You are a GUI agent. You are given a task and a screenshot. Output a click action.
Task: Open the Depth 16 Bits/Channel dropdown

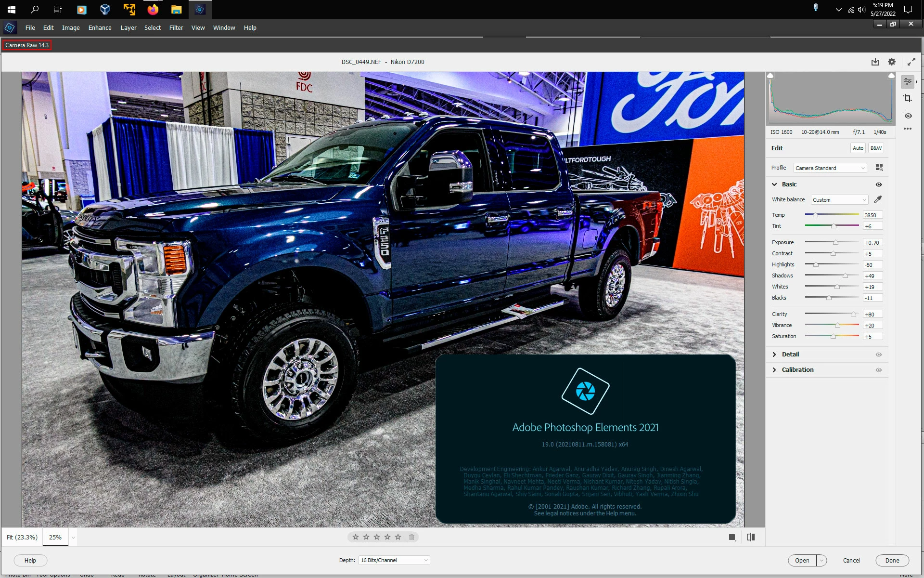tap(394, 560)
